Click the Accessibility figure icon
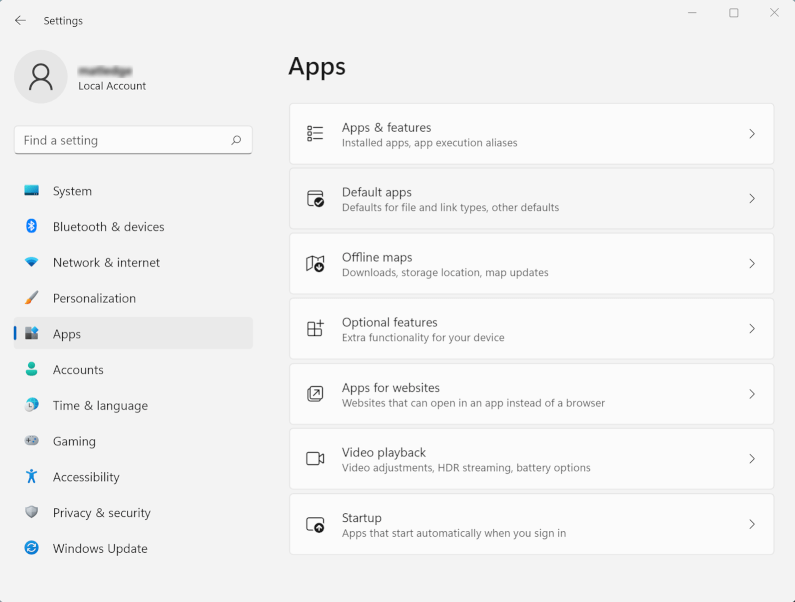This screenshot has width=795, height=602. (31, 476)
